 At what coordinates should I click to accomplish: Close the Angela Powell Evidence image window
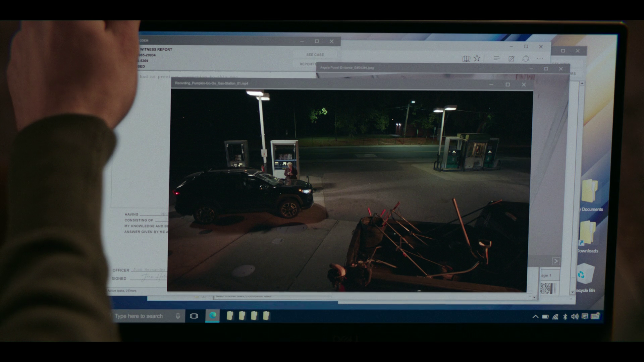pyautogui.click(x=561, y=69)
